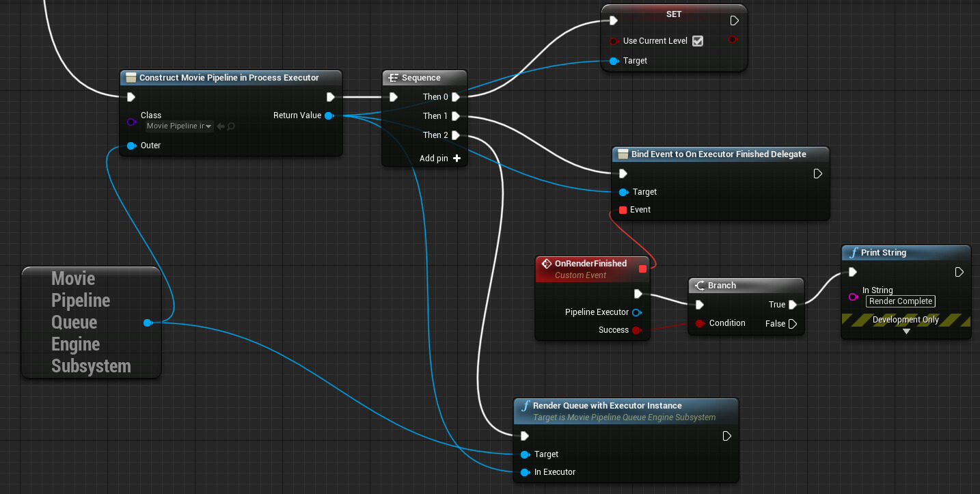Click the browse magnifier icon beside Class
Image resolution: width=980 pixels, height=494 pixels.
tap(231, 126)
